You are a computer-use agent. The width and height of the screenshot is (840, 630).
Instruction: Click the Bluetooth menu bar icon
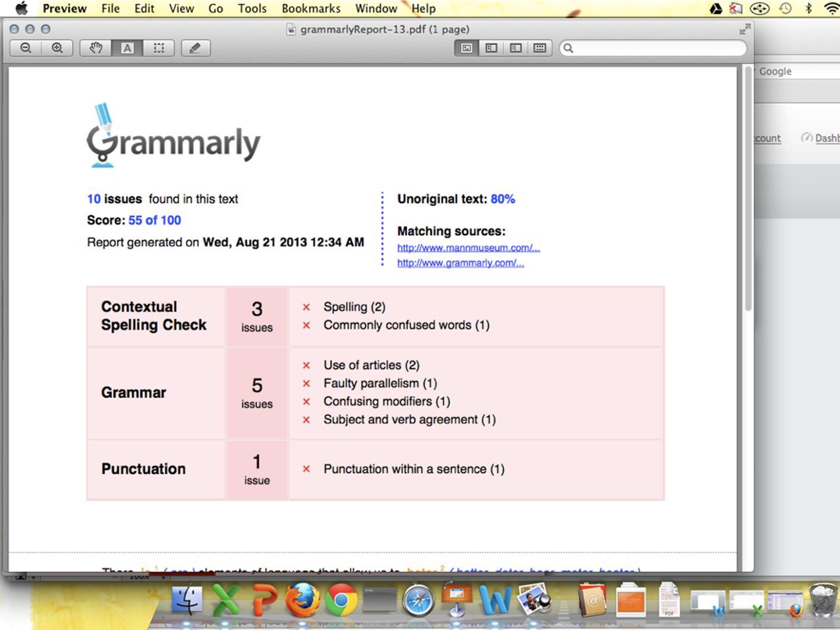click(x=809, y=9)
